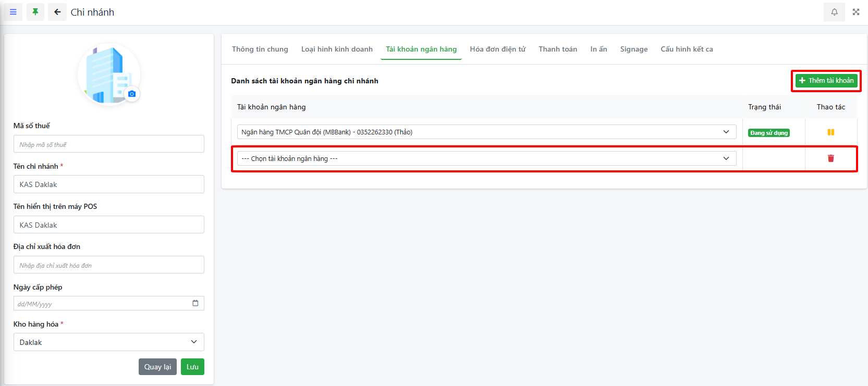Click the green pin icon

[x=35, y=12]
